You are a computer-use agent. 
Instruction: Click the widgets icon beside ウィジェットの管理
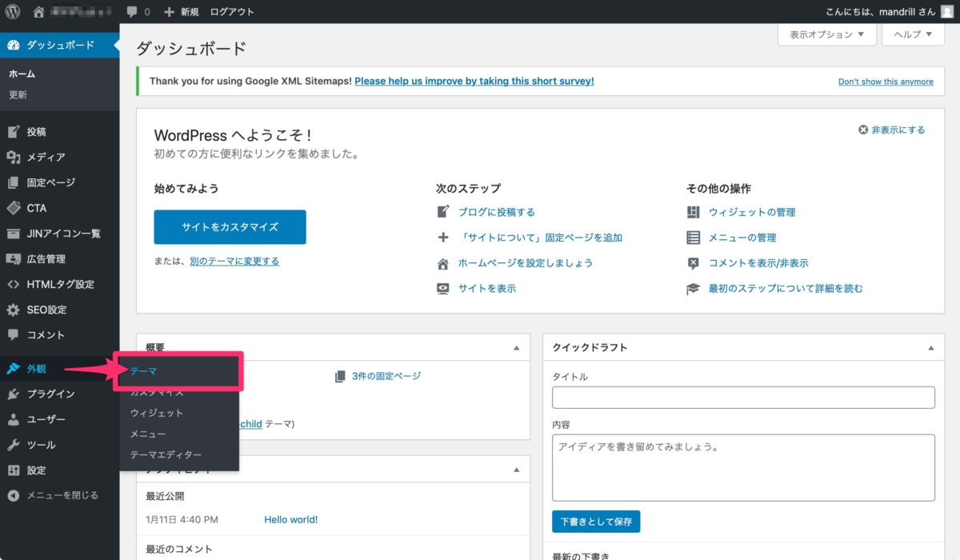click(694, 212)
